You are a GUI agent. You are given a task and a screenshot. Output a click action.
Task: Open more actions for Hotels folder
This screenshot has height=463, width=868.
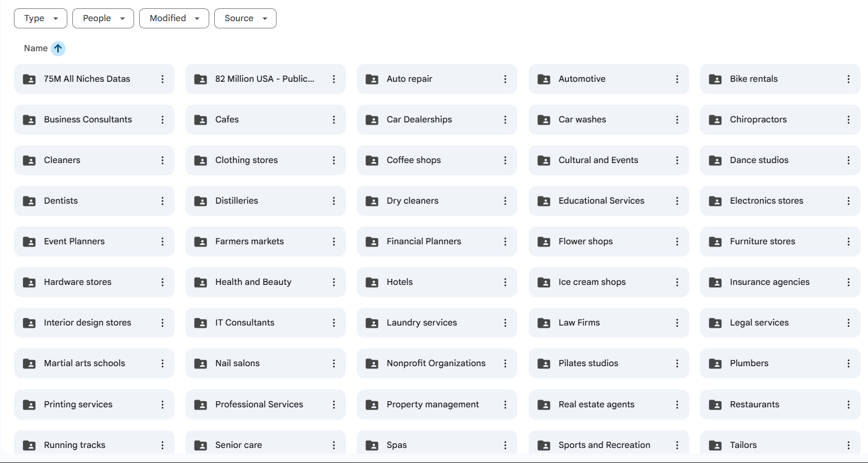click(x=505, y=282)
